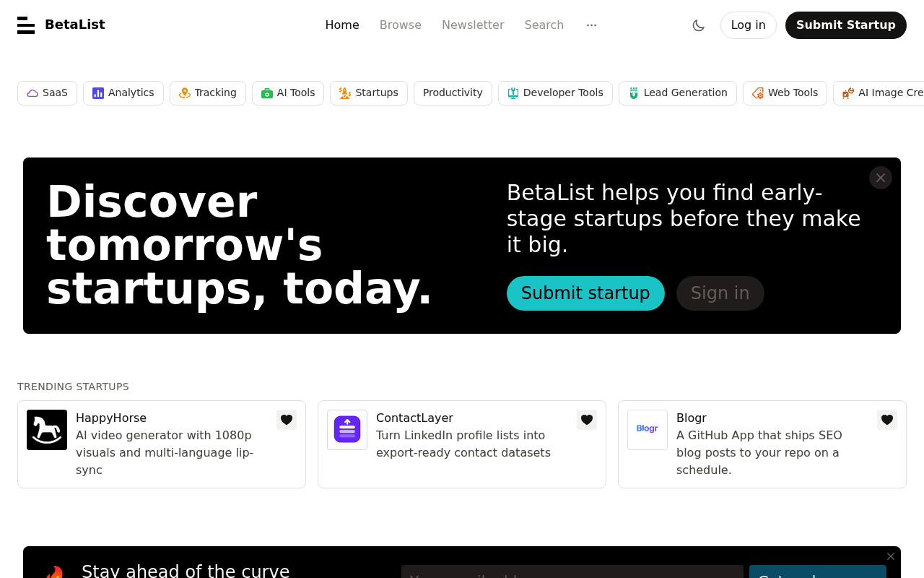The height and width of the screenshot is (578, 924).
Task: Click the Blogr description text
Action: [x=759, y=453]
